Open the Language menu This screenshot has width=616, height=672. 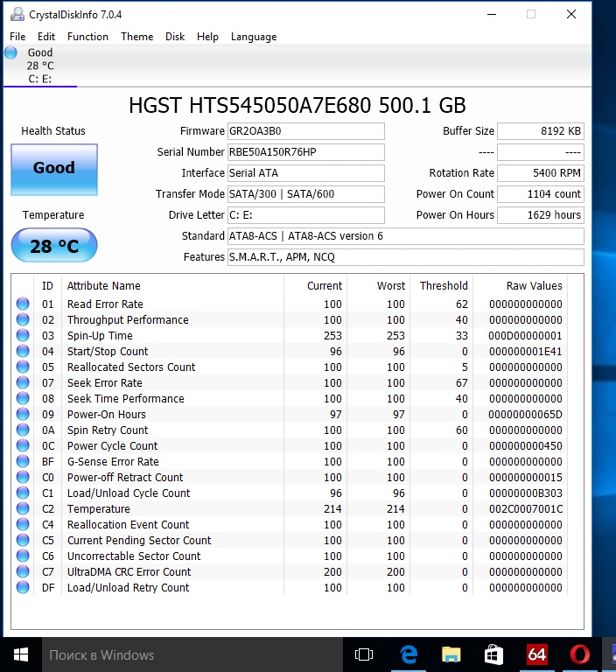coord(254,37)
